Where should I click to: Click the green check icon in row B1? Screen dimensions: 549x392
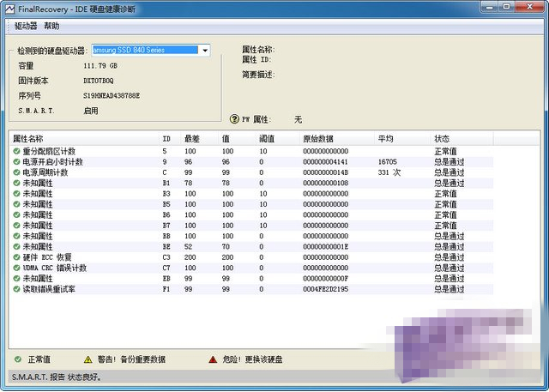click(16, 183)
